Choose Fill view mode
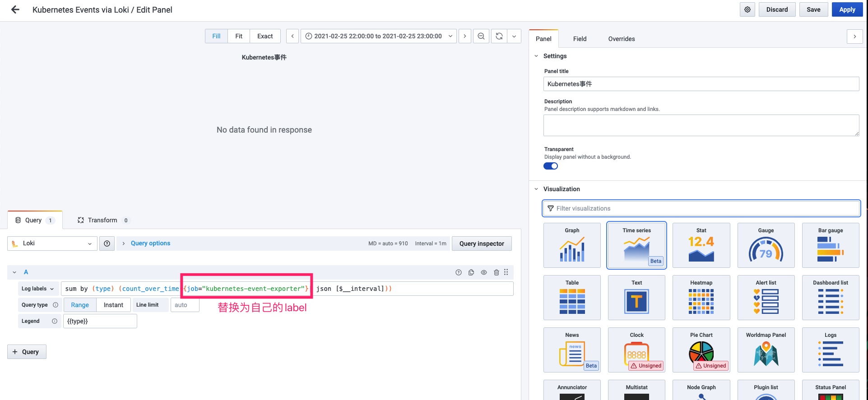 [x=217, y=36]
